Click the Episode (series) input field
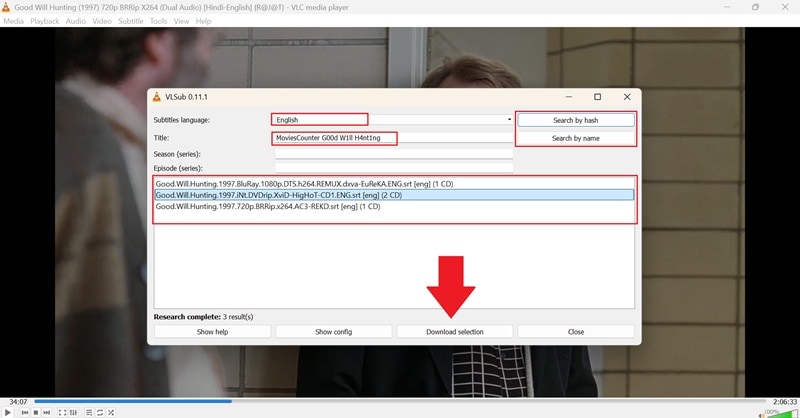Image resolution: width=800 pixels, height=418 pixels. (x=394, y=168)
